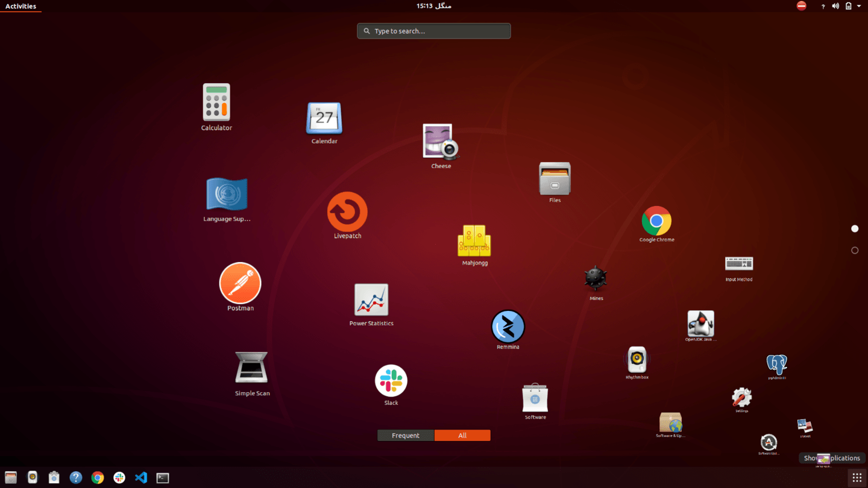868x488 pixels.
Task: Click the red no-entry indicator icon
Action: click(x=801, y=5)
